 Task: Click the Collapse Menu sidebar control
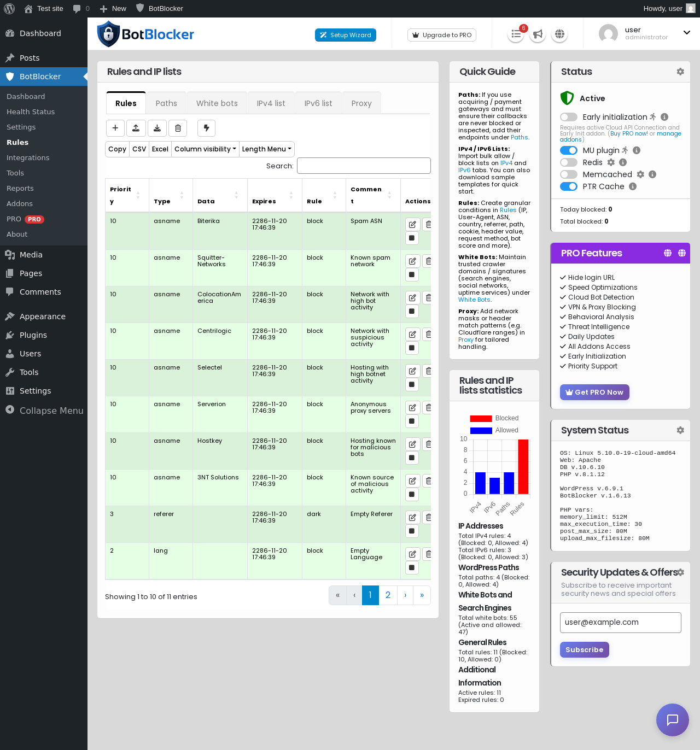click(44, 411)
